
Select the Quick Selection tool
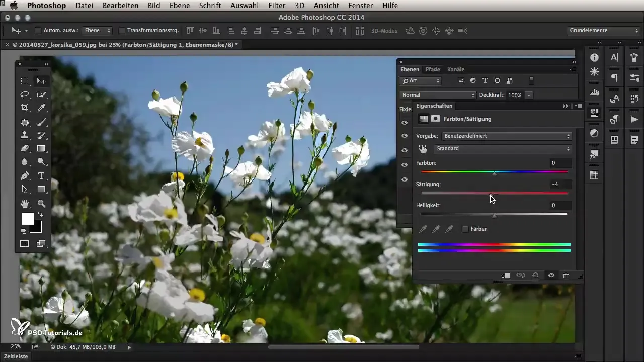tap(41, 95)
